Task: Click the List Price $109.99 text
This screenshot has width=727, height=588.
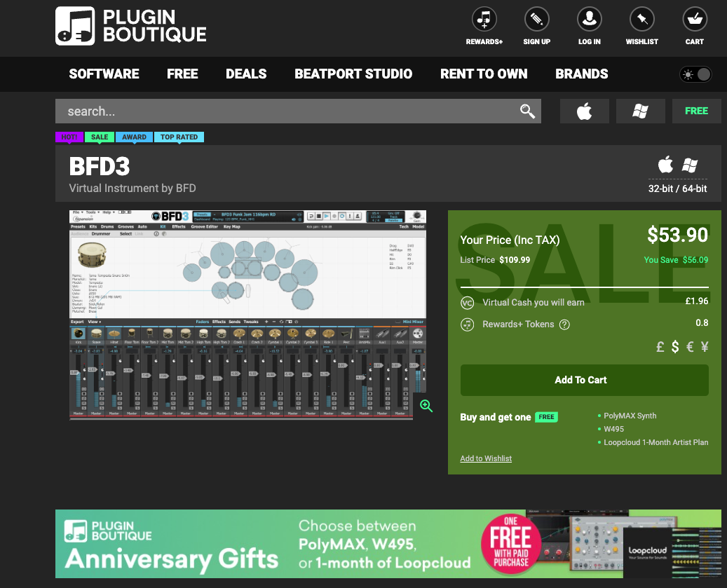Action: (x=495, y=260)
